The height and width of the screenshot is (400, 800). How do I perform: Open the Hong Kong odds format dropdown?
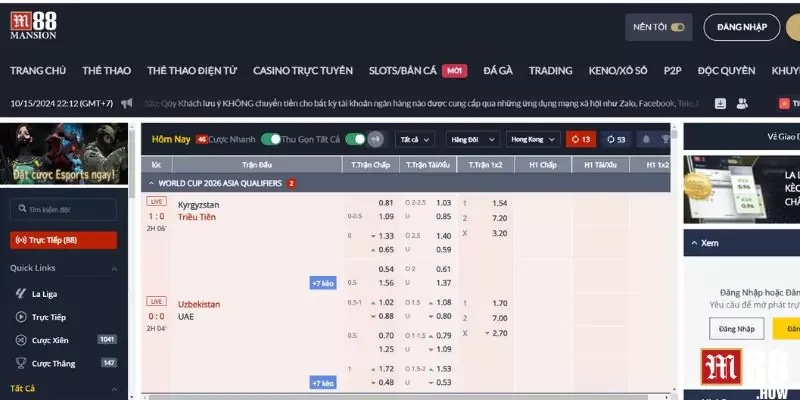532,139
